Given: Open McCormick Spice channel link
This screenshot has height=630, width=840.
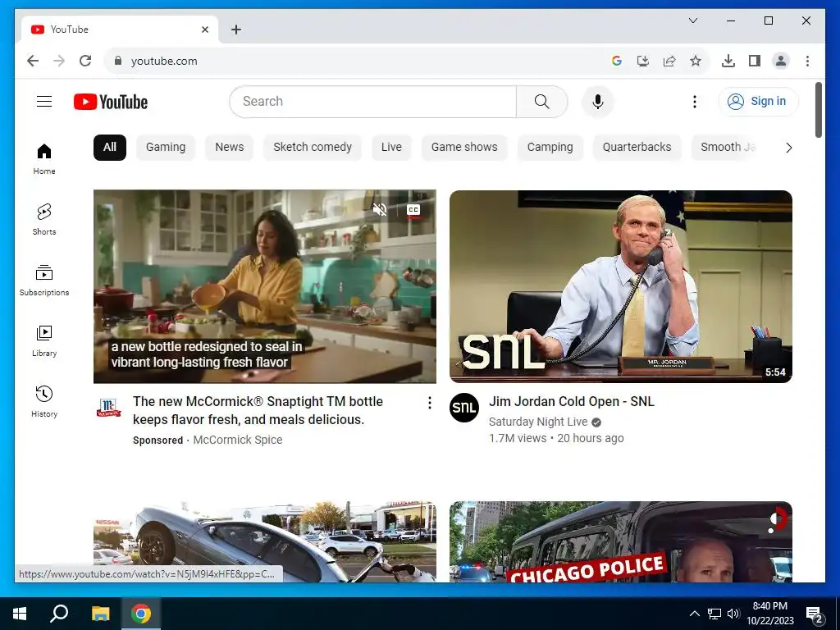Looking at the screenshot, I should click(237, 440).
